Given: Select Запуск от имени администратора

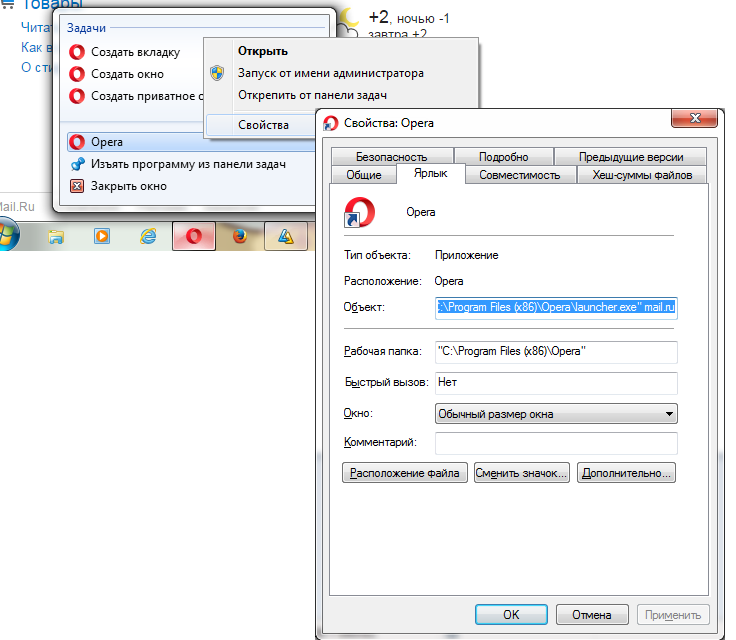Looking at the screenshot, I should pos(330,73).
